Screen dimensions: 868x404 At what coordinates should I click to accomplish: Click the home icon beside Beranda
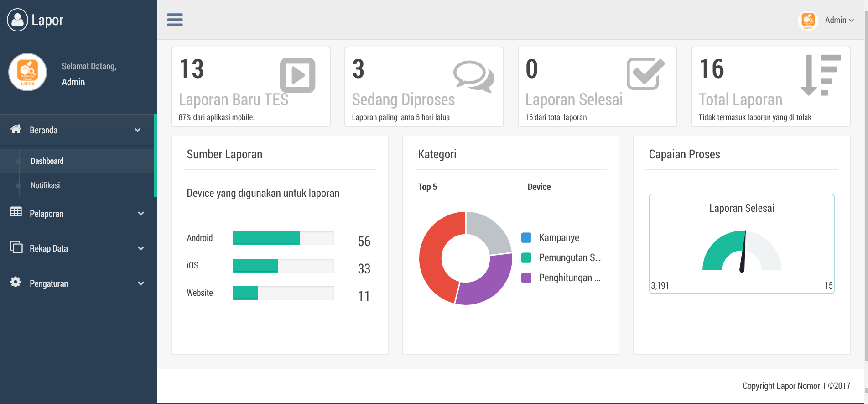tap(16, 129)
